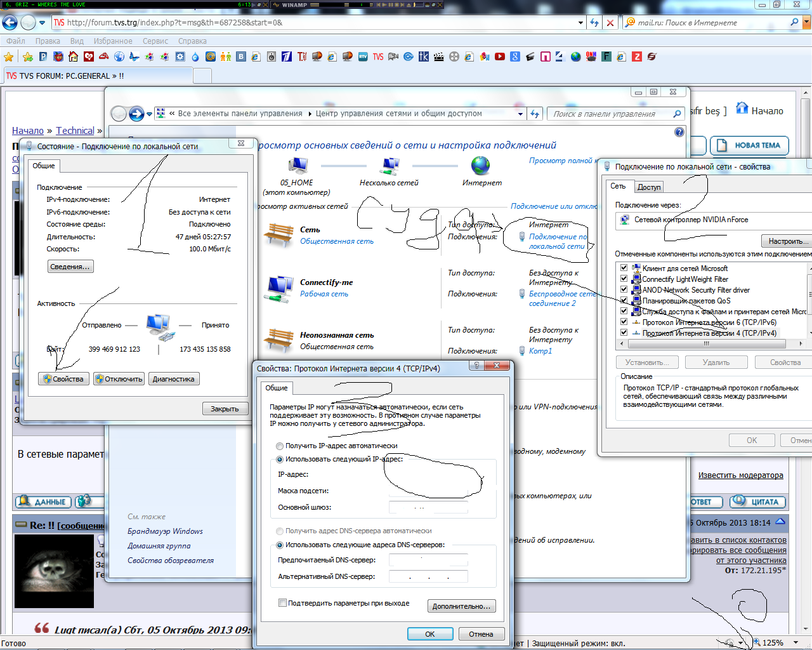
Task: Click the VKontakte B bookmark icon
Action: [x=241, y=56]
